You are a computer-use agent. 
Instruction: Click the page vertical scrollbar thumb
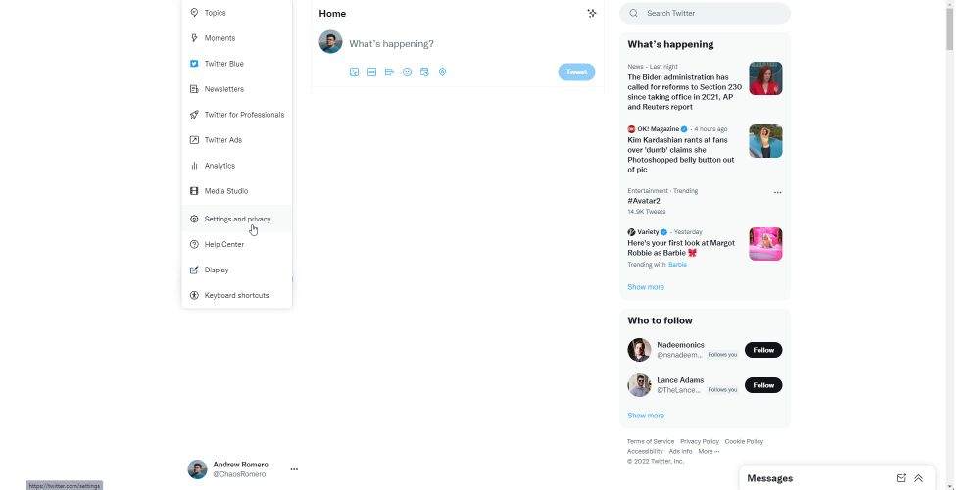[x=949, y=28]
